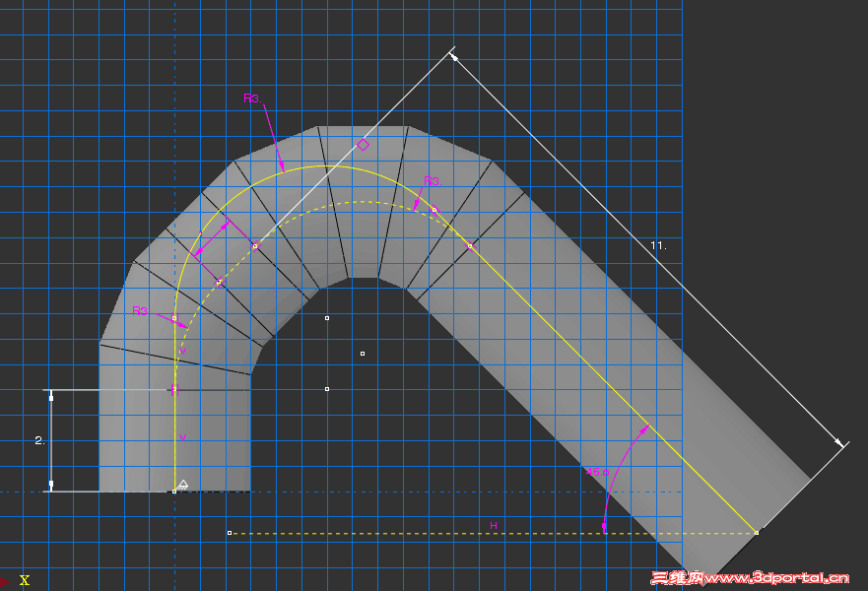Select the 2. vertical dimension value
This screenshot has height=591, width=868.
click(x=39, y=440)
